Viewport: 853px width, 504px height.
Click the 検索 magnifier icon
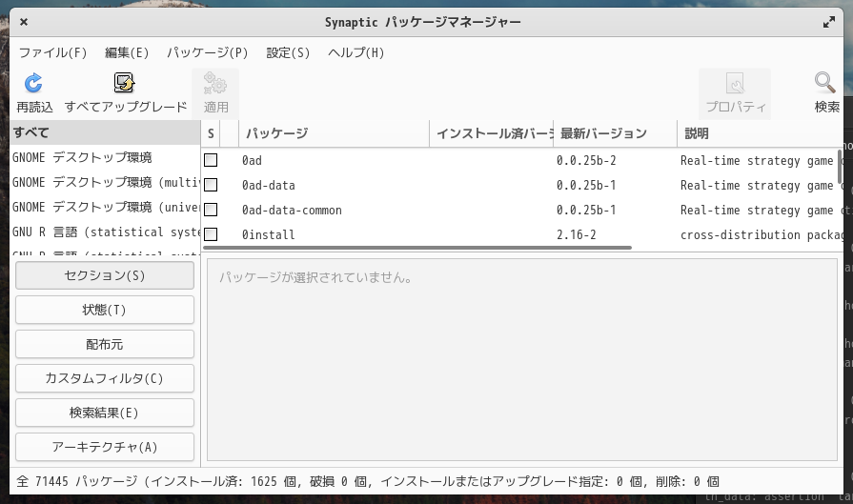coord(825,83)
